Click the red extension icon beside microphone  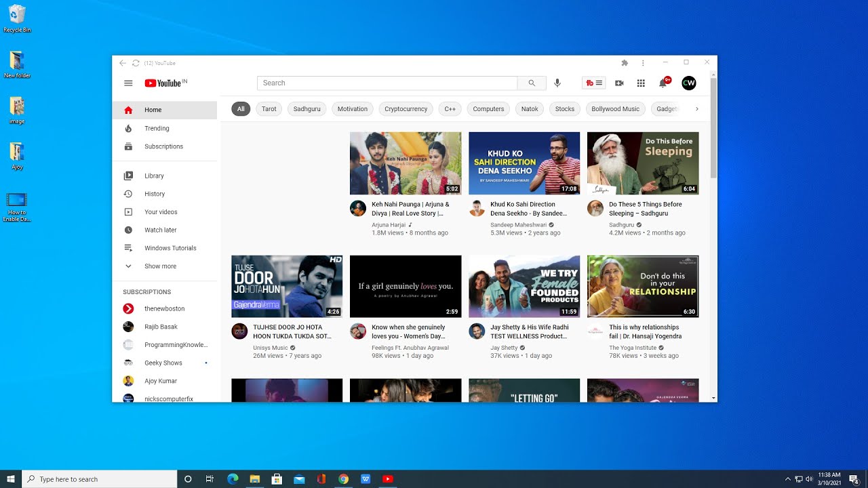tap(593, 83)
